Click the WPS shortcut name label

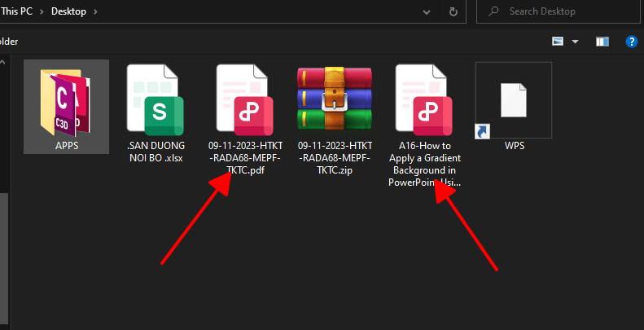(x=515, y=146)
